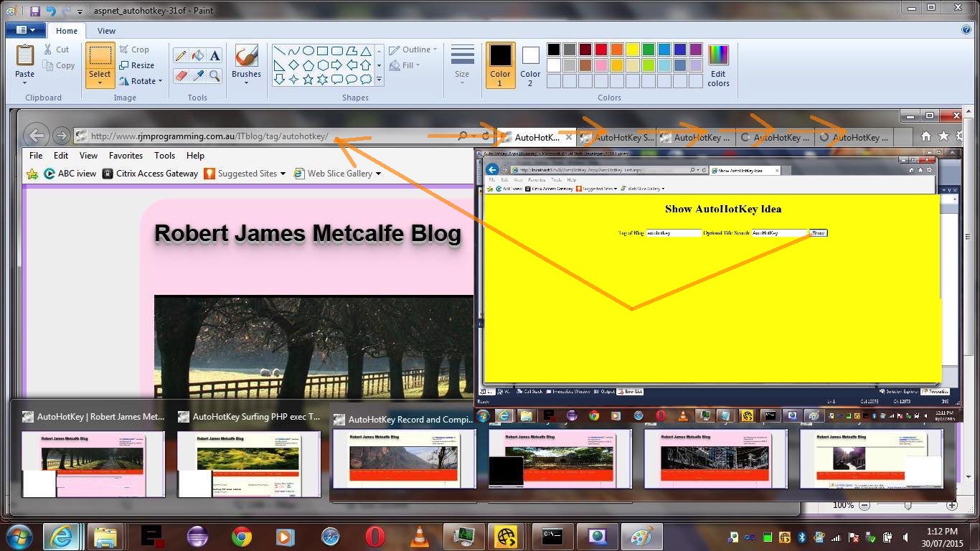The image size is (980, 551).
Task: Choose the Five-point star shape
Action: tap(308, 80)
